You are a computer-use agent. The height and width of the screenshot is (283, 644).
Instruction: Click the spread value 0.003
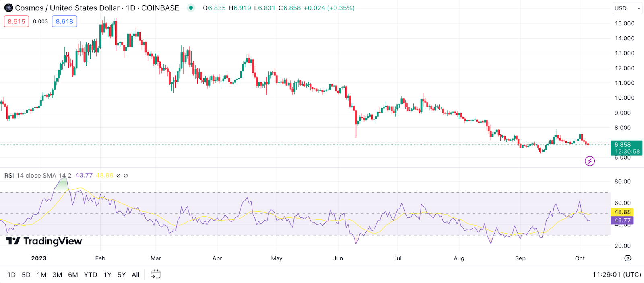[40, 21]
